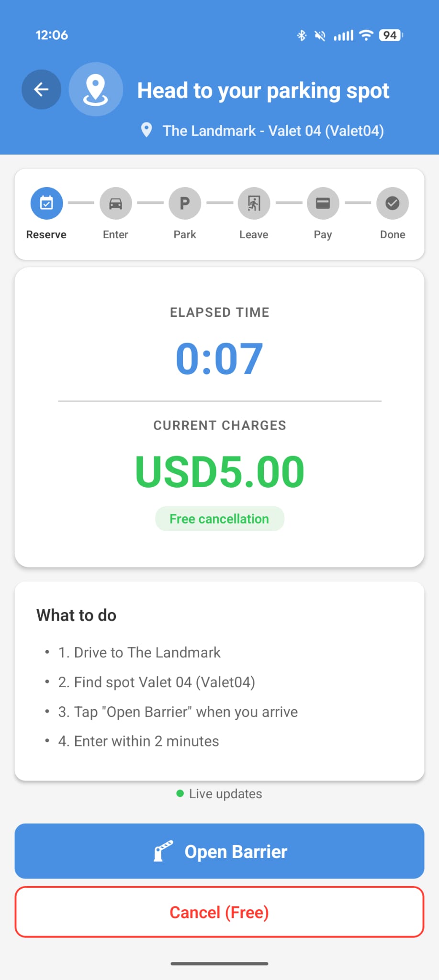Select the Reserve calendar step icon
The height and width of the screenshot is (980, 439).
coord(46,203)
